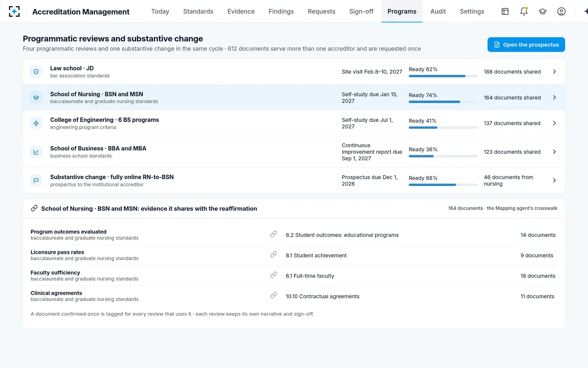Open the user account icon
Viewport: 588px width, 368px height.
561,11
